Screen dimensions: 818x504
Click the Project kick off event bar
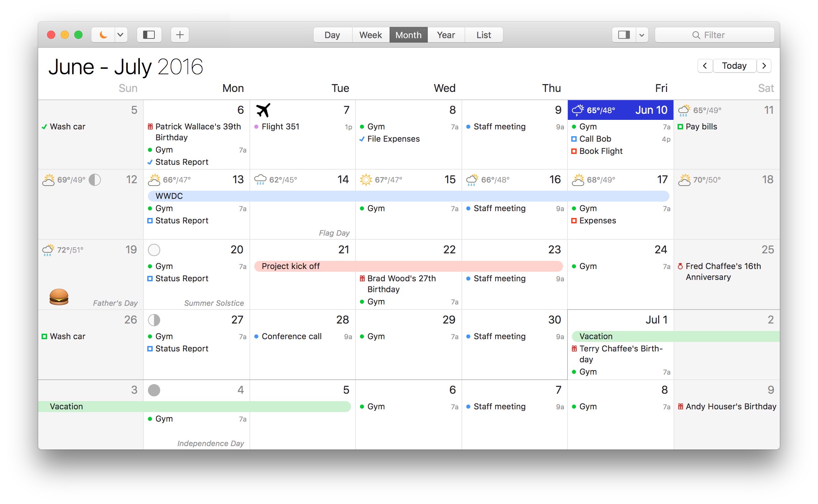click(x=405, y=266)
